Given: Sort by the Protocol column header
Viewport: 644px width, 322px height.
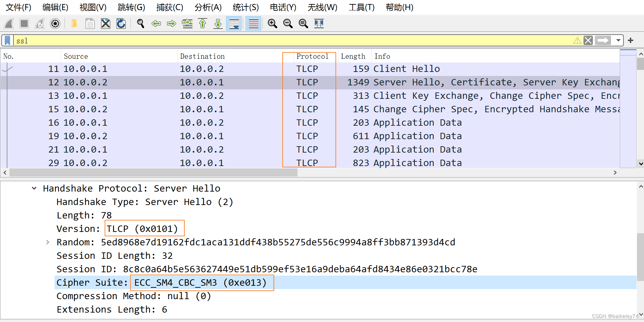Looking at the screenshot, I should tap(316, 56).
